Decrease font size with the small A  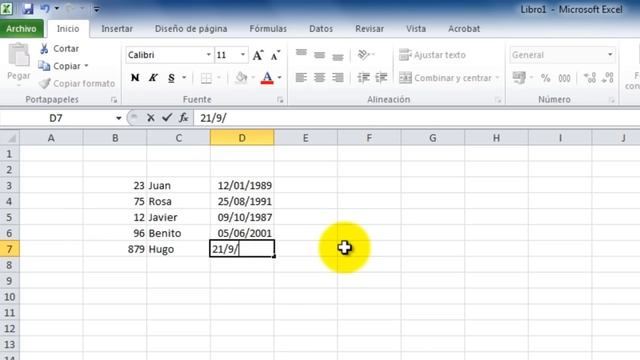click(x=276, y=55)
